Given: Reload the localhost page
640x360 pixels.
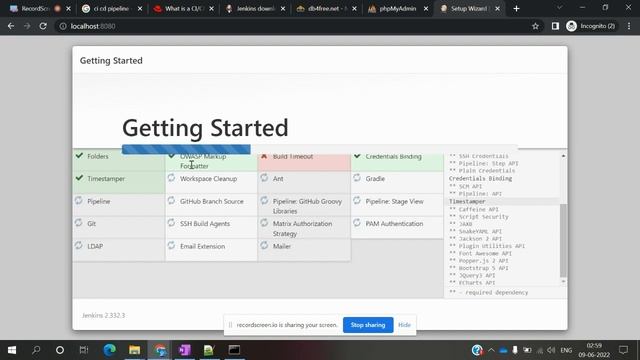Looking at the screenshot, I should (43, 26).
